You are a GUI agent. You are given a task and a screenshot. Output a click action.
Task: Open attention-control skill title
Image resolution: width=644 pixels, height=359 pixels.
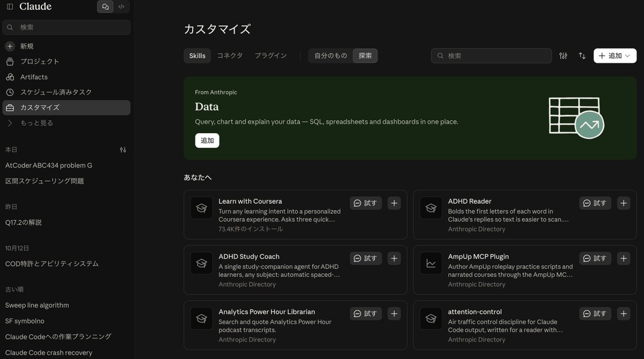pyautogui.click(x=475, y=312)
